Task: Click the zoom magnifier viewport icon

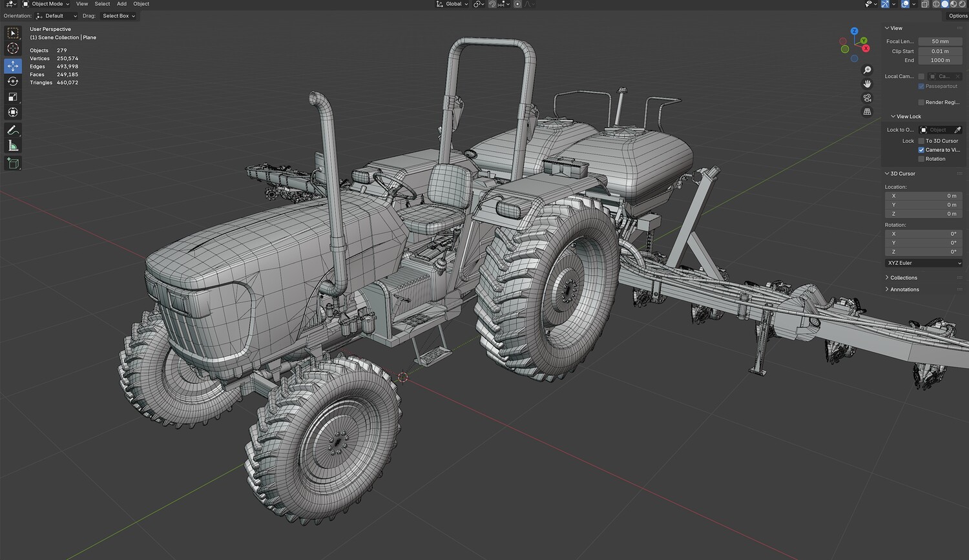Action: point(867,70)
